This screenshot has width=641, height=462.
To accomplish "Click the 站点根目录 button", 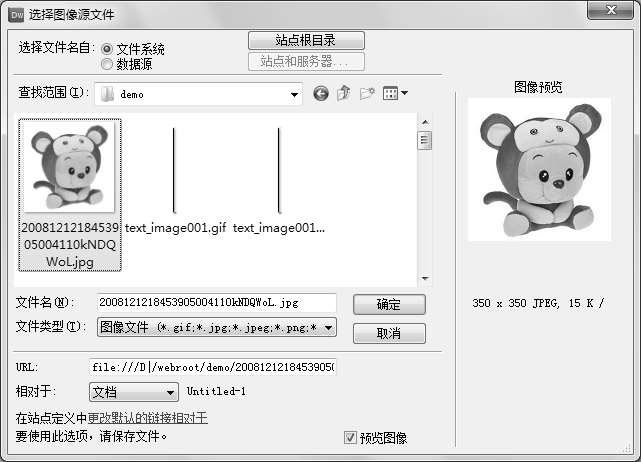I will coord(306,40).
